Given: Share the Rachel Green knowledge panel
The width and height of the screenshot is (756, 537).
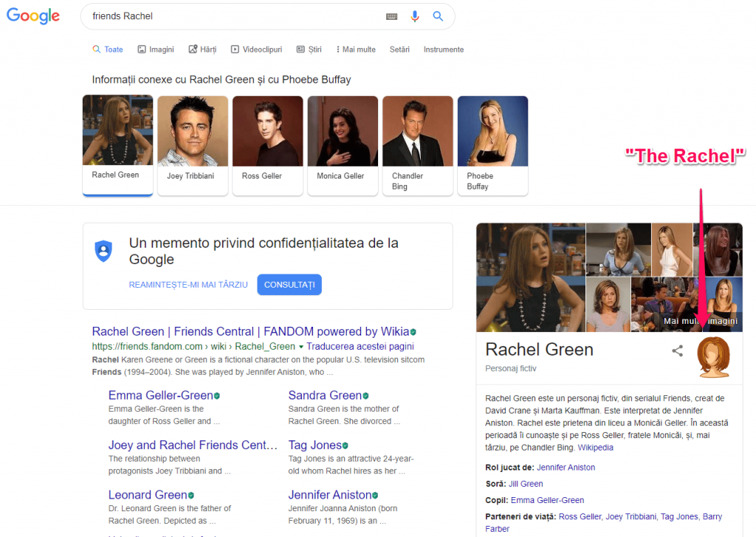Looking at the screenshot, I should pos(678,350).
